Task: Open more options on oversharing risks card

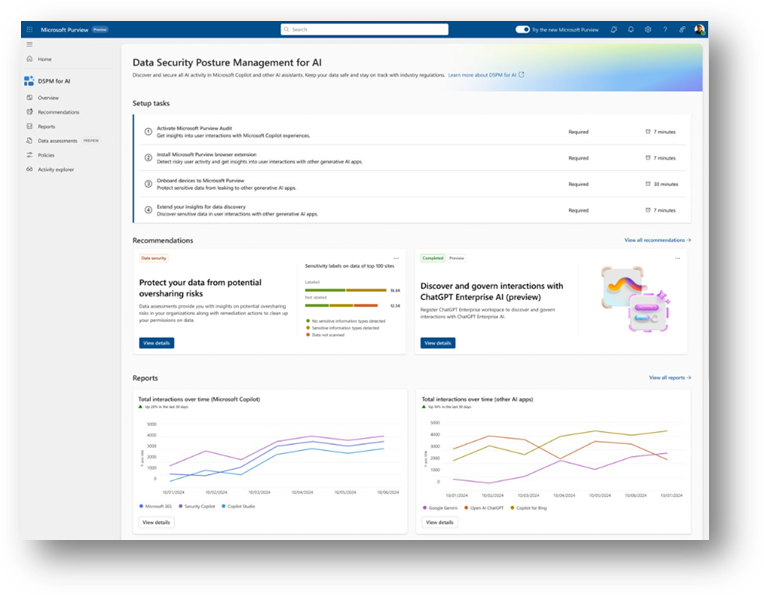Action: pos(396,258)
